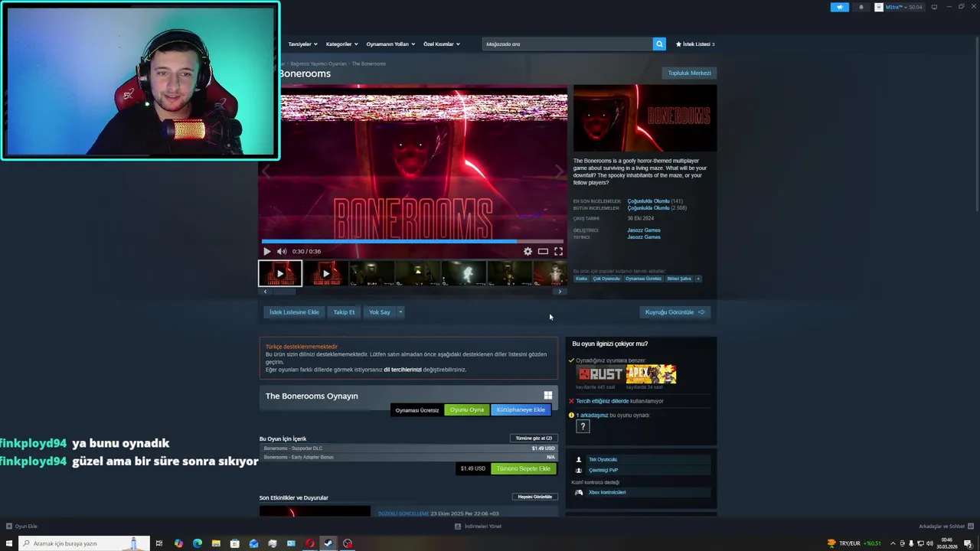Open the dil tercihlerinizi language preferences link
The height and width of the screenshot is (551, 980).
point(403,370)
